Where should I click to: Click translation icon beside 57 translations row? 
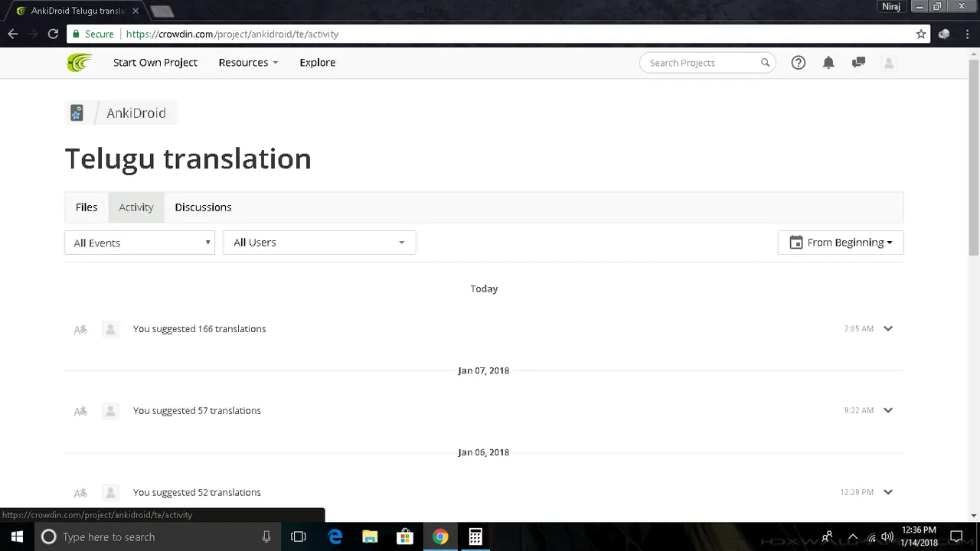tap(80, 412)
